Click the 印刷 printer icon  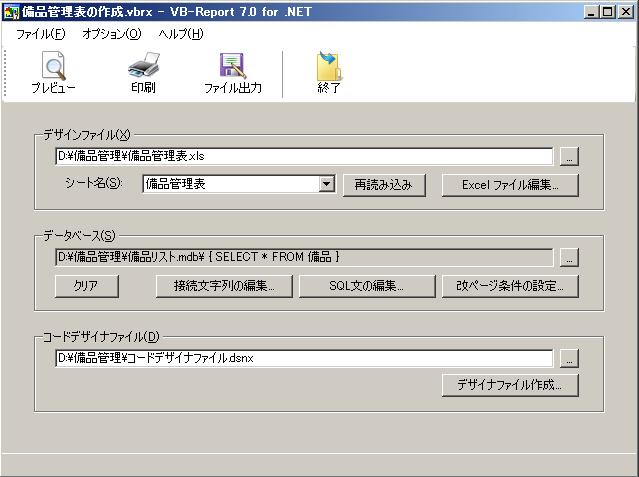[x=143, y=65]
